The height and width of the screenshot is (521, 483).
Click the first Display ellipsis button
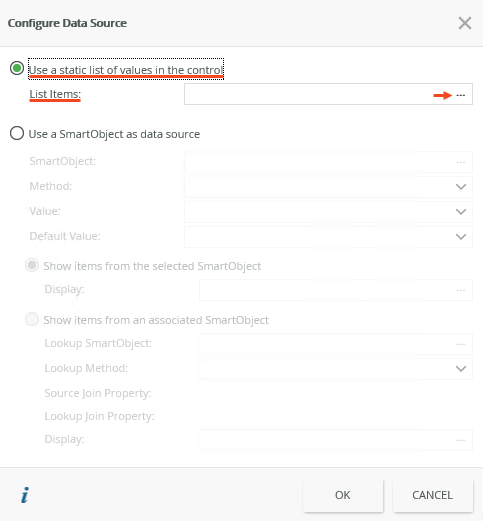pyautogui.click(x=461, y=290)
